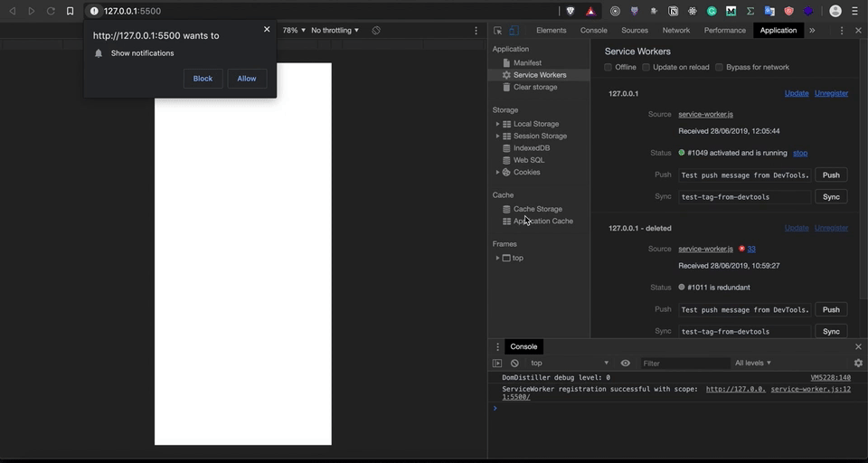Screen dimensions: 868x463
Task: Close the notification permission popup
Action: pyautogui.click(x=267, y=29)
